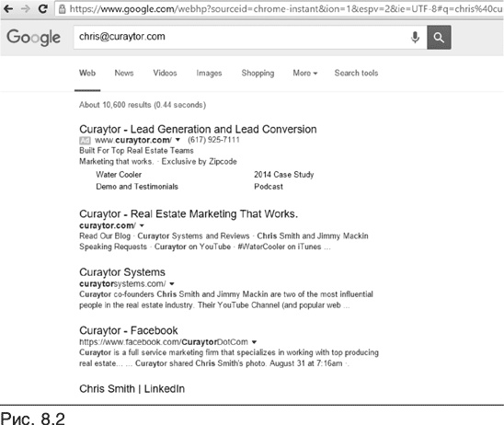Click the 2014 Case Study sitelink
The width and height of the screenshot is (504, 425).
pos(284,175)
